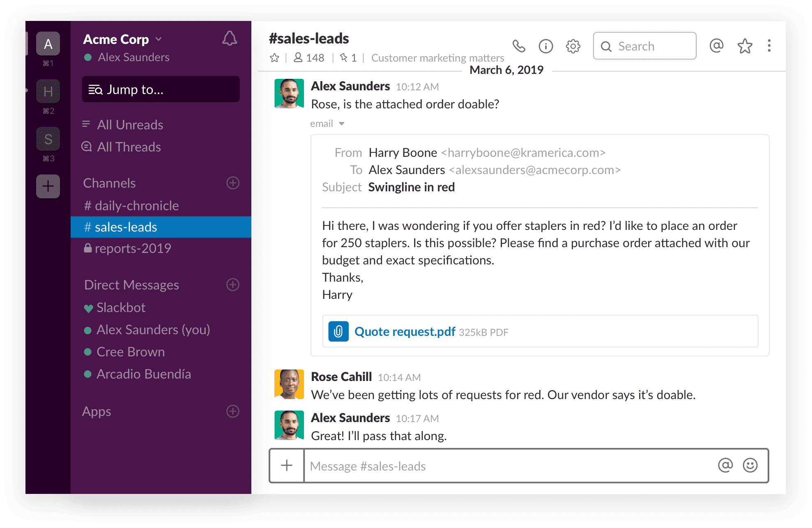Open notifications bell in sidebar header

tap(230, 39)
